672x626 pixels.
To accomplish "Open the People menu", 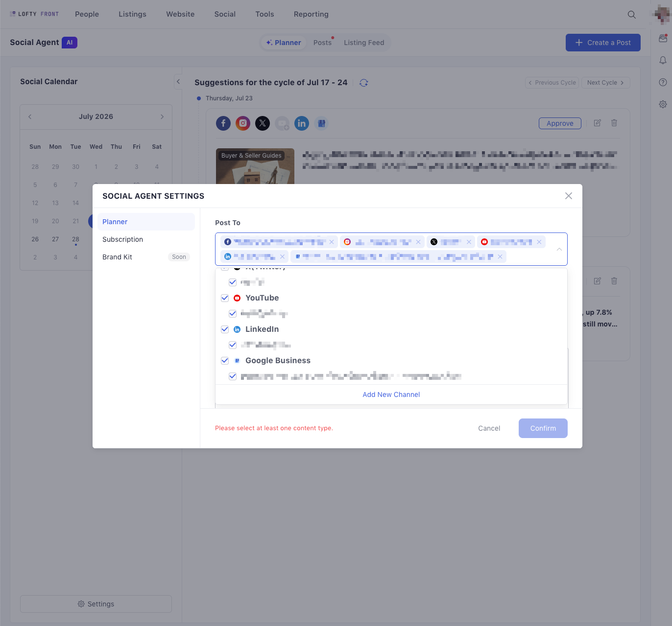I will [x=87, y=14].
